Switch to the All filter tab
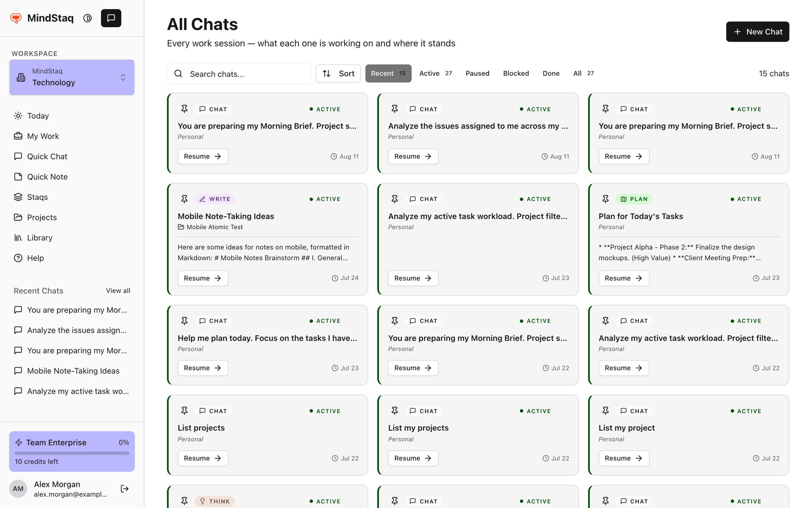The width and height of the screenshot is (812, 508). [584, 74]
